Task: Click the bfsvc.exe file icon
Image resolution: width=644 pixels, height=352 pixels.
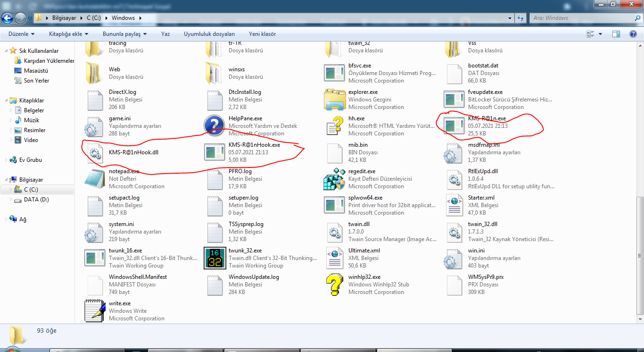Action: click(335, 73)
